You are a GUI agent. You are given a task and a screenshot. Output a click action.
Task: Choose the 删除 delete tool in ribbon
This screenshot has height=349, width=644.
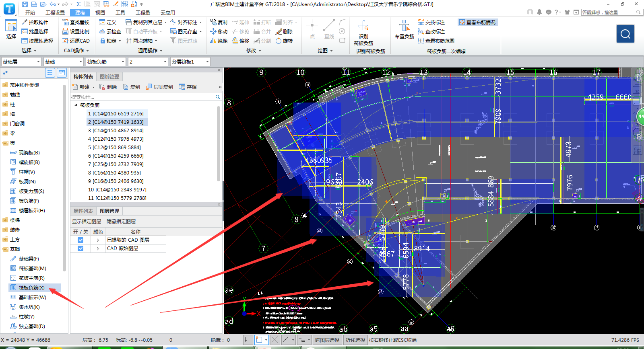[x=284, y=31]
